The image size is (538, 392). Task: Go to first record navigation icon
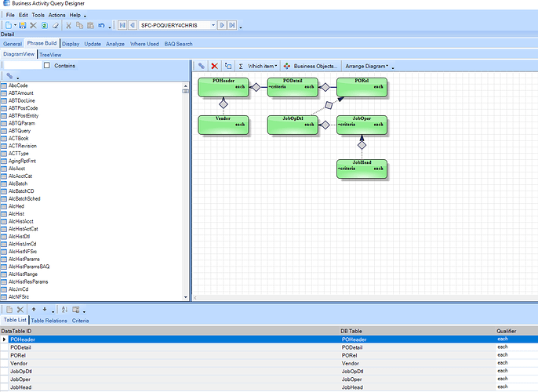(x=122, y=25)
